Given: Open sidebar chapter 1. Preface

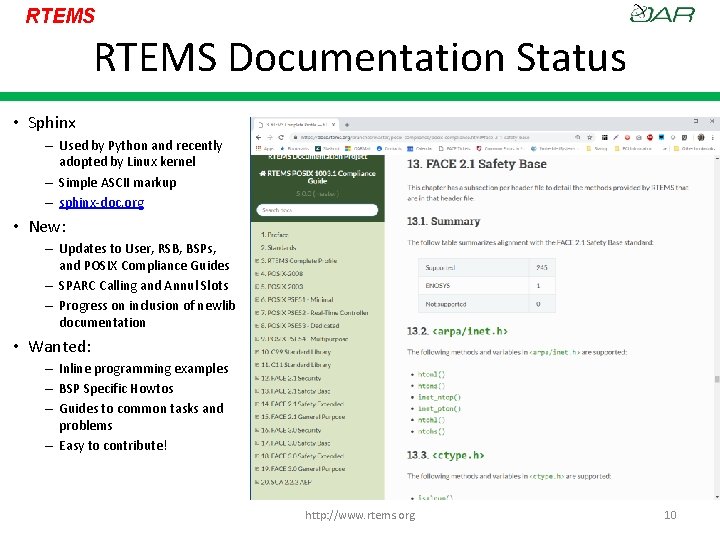Looking at the screenshot, I should pyautogui.click(x=274, y=234).
